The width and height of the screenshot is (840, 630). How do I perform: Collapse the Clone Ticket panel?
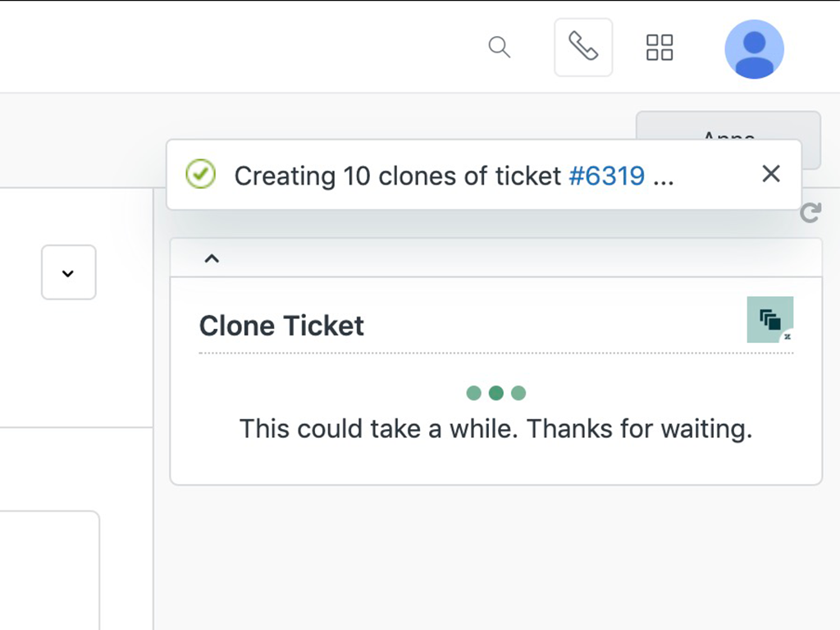[x=212, y=258]
